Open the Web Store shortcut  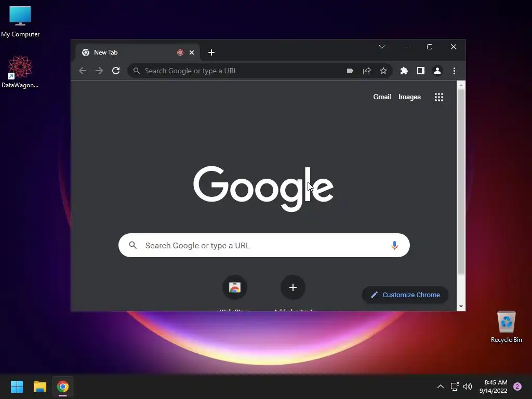[234, 287]
